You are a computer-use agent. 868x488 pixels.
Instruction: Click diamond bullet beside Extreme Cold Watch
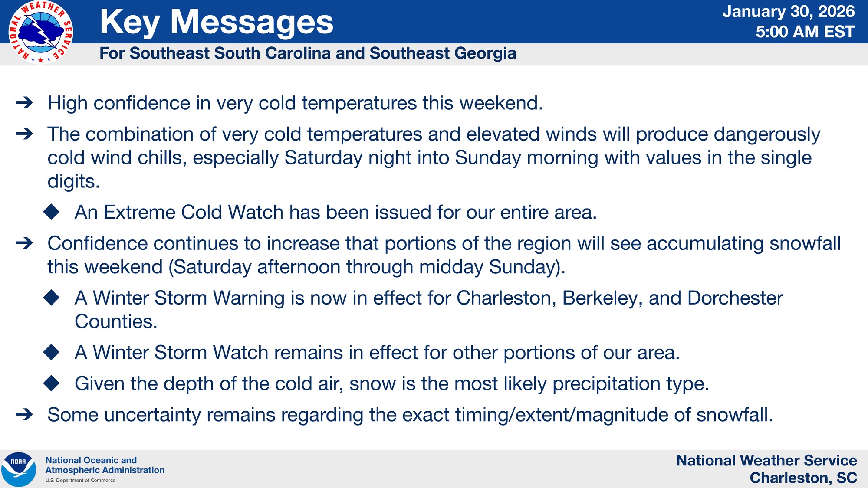(x=52, y=212)
